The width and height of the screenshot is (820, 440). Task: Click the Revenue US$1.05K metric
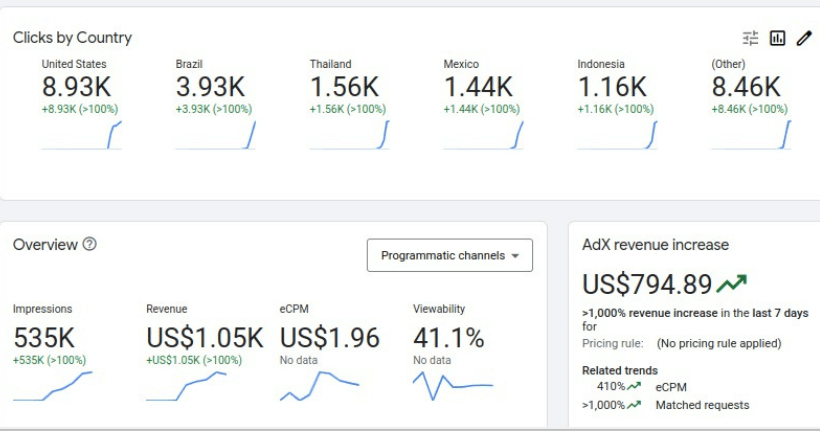[x=204, y=338]
